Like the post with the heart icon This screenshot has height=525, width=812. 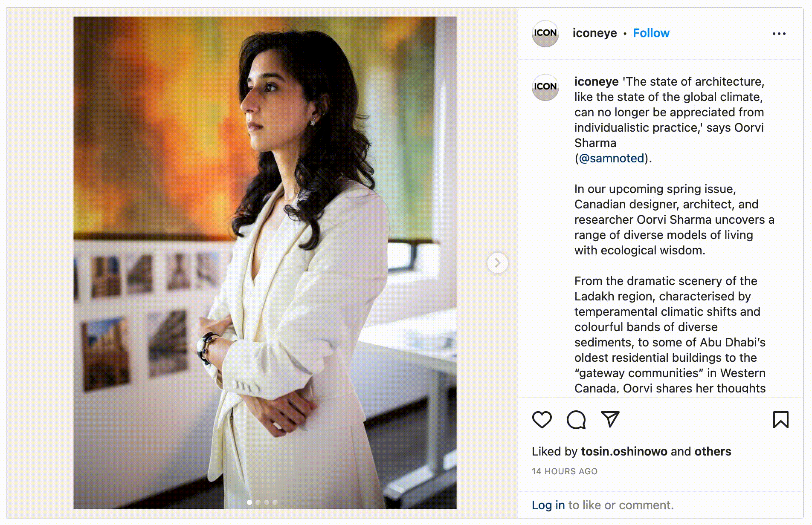(x=542, y=419)
